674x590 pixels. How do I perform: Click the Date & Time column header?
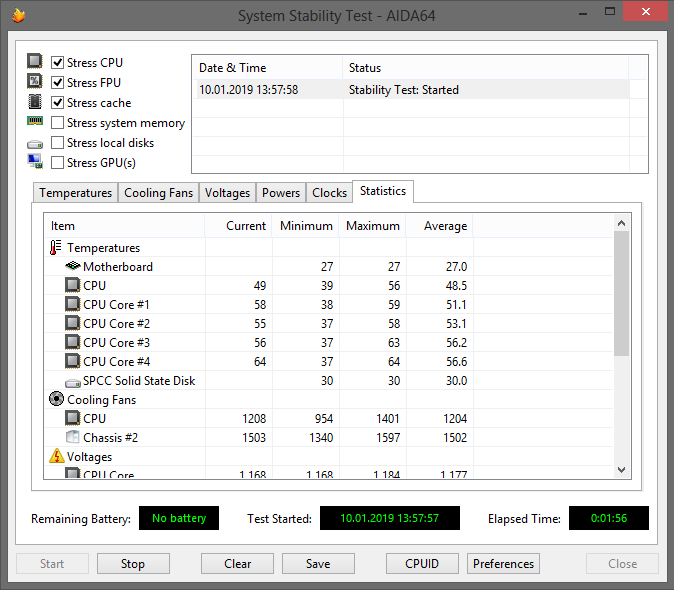tap(267, 68)
